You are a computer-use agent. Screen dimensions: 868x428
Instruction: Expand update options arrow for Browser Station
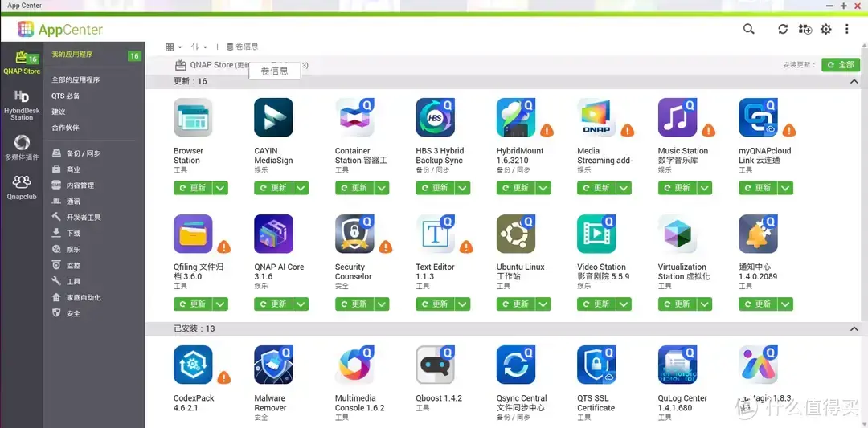pos(220,188)
